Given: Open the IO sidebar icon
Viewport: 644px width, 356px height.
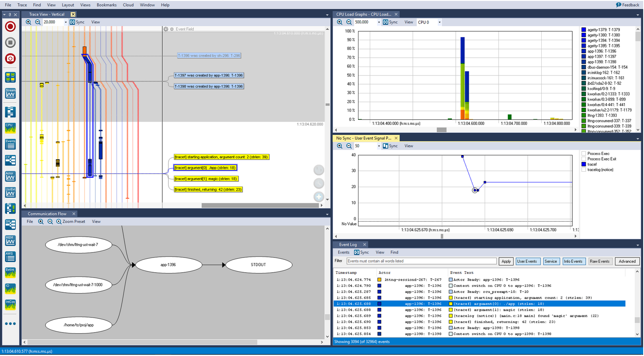Looking at the screenshot, I should pyautogui.click(x=10, y=289).
